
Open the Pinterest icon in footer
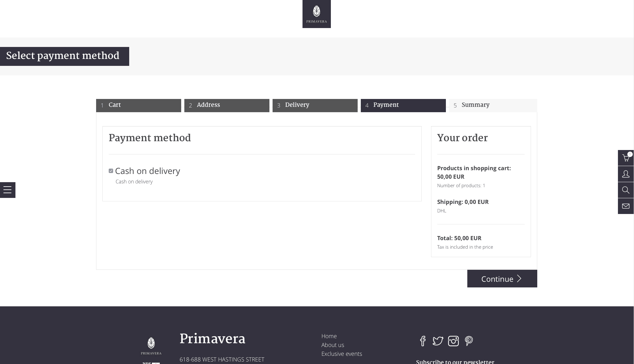coord(469,341)
